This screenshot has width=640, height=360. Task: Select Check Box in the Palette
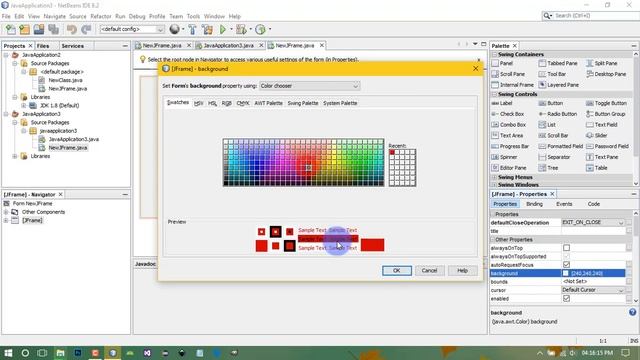pyautogui.click(x=508, y=114)
